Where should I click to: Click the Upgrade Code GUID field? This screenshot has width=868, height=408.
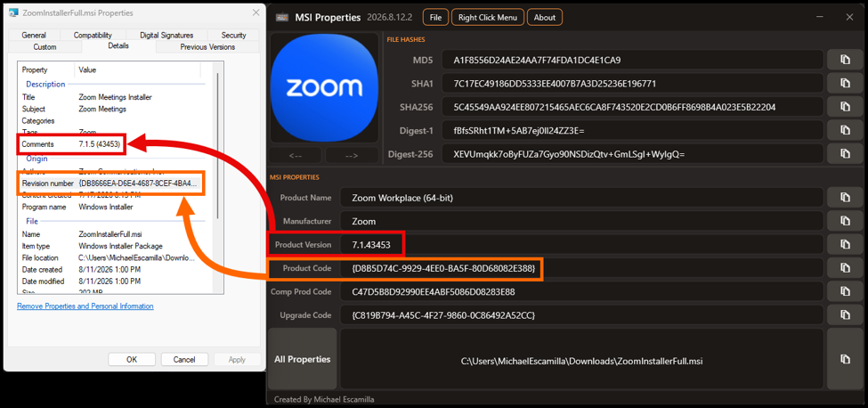(x=581, y=315)
